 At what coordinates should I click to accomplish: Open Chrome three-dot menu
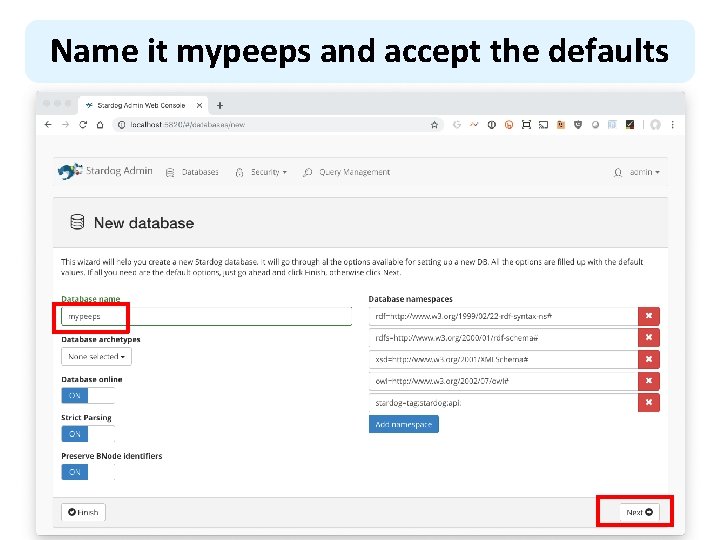click(x=673, y=125)
